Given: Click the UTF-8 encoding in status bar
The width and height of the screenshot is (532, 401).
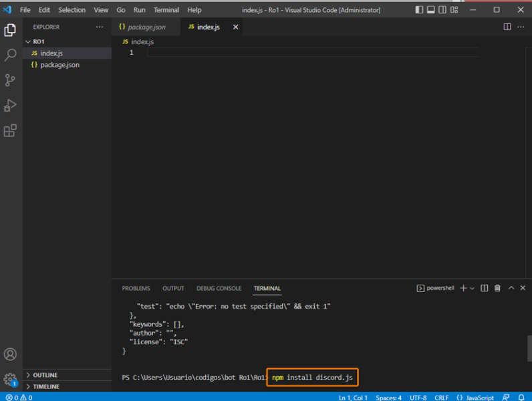Looking at the screenshot, I should point(419,397).
